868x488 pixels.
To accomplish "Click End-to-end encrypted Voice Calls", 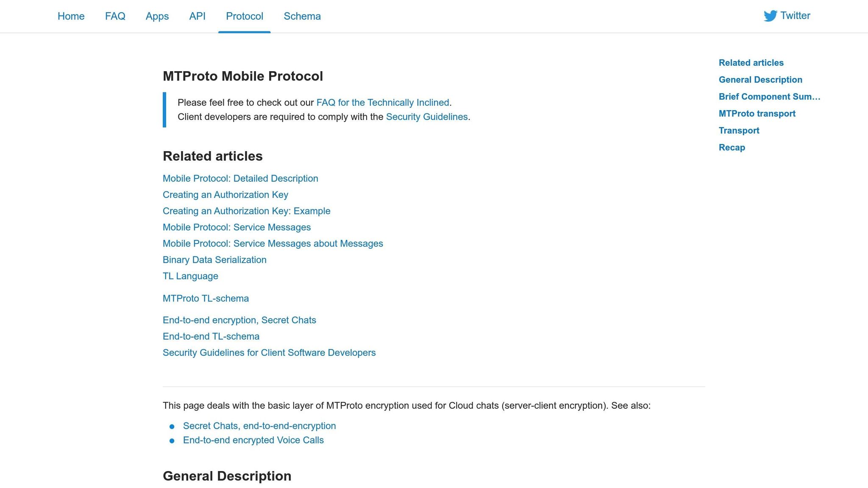I will coord(253,440).
